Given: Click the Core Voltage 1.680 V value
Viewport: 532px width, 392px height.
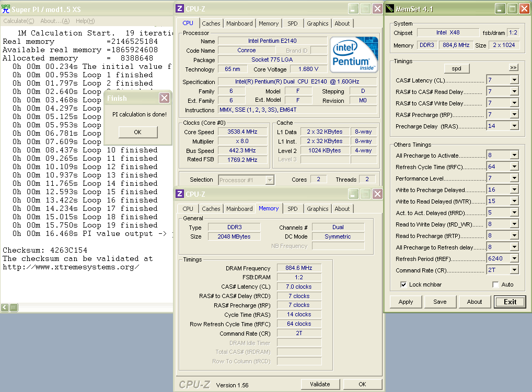Looking at the screenshot, I should point(308,69).
